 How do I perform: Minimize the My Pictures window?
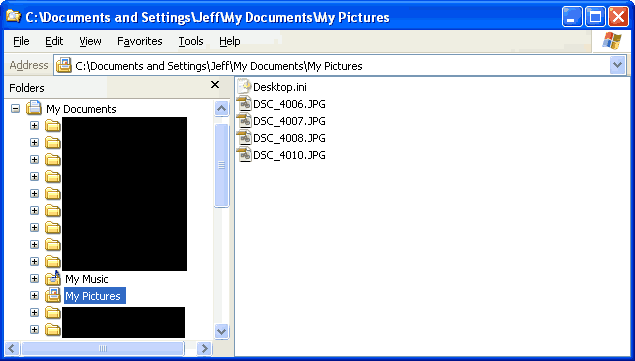[x=572, y=17]
